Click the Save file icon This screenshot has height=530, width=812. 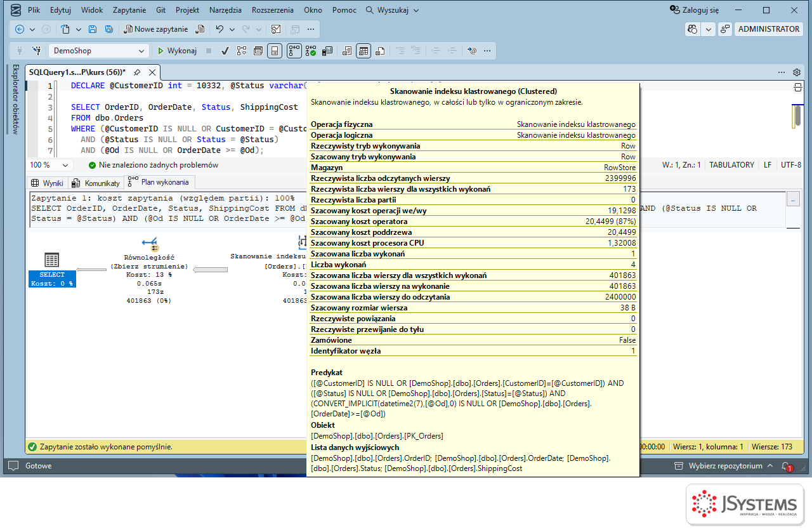click(93, 29)
